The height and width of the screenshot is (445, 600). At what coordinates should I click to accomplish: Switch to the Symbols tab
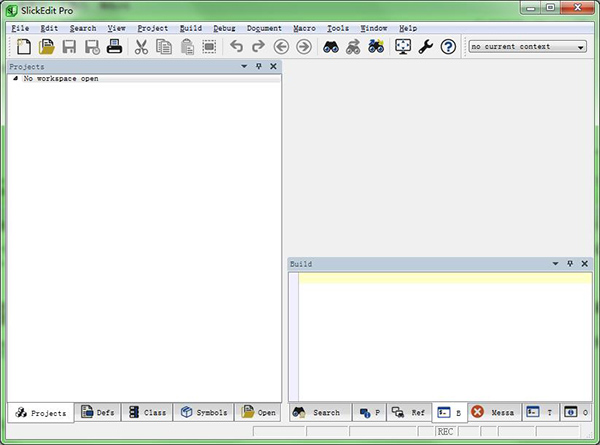coord(204,412)
